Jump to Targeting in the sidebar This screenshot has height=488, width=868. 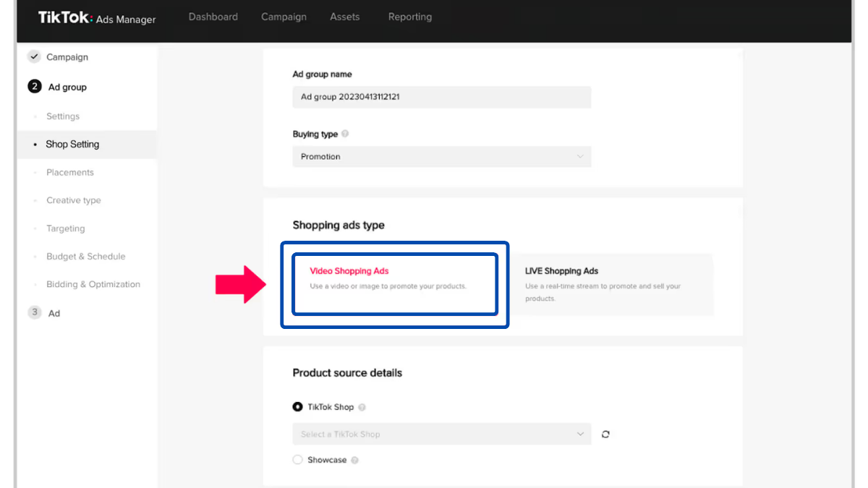coord(66,228)
